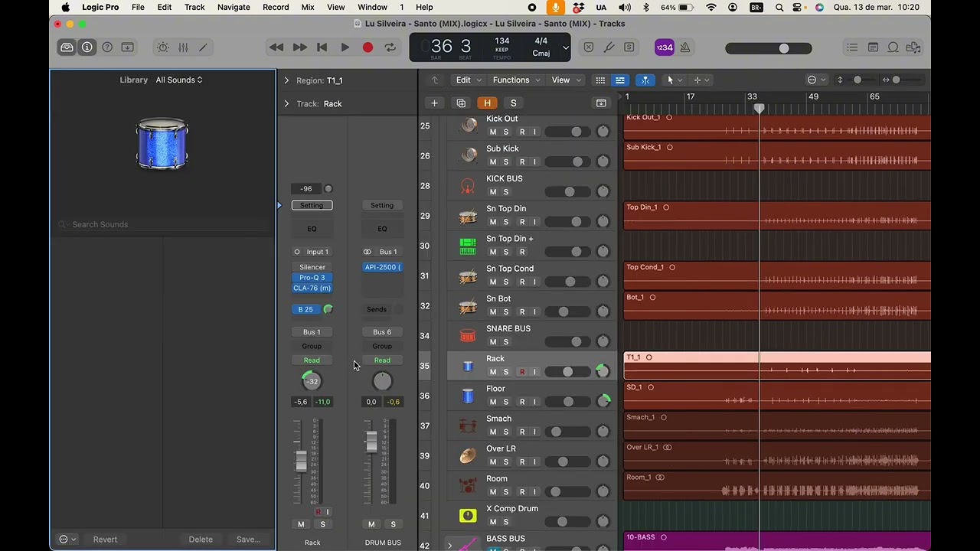Open the Note Pads icon
980x551 pixels.
pyautogui.click(x=873, y=47)
